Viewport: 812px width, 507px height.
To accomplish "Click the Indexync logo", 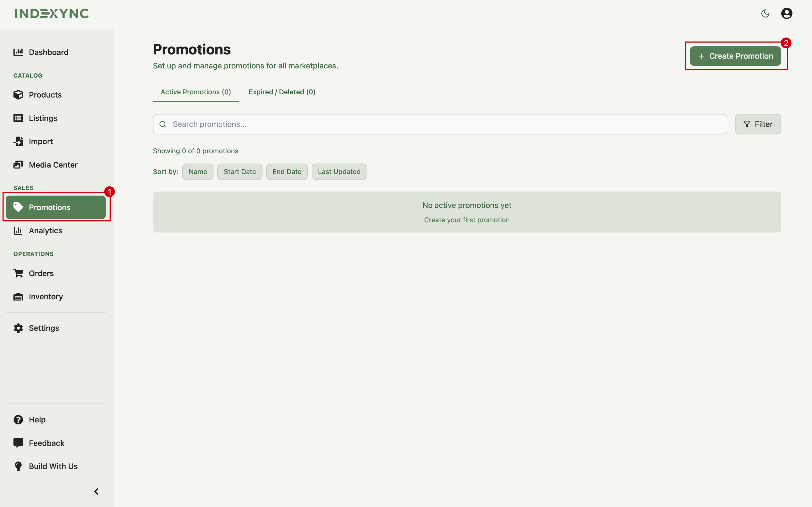I will click(x=52, y=13).
